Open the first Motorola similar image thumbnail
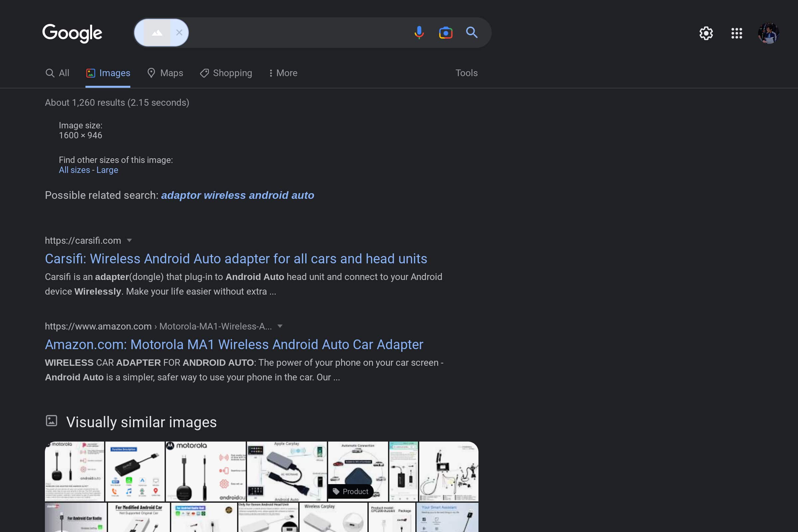The width and height of the screenshot is (798, 532). click(x=74, y=471)
